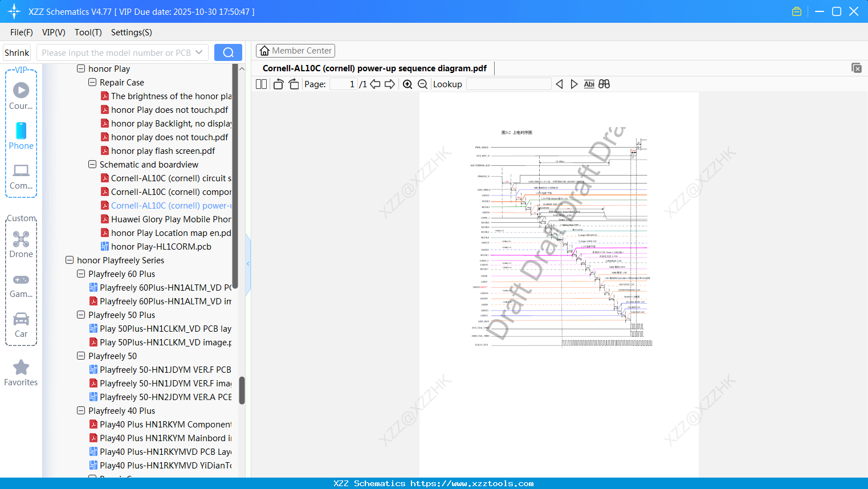Image resolution: width=868 pixels, height=489 pixels.
Task: Collapse honor Playfreely Series node
Action: pyautogui.click(x=70, y=260)
